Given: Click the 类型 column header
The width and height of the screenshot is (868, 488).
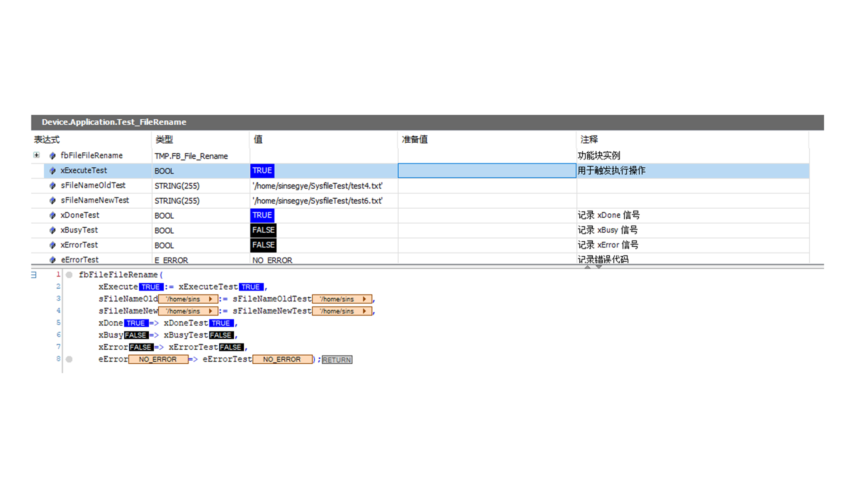Looking at the screenshot, I should click(200, 139).
